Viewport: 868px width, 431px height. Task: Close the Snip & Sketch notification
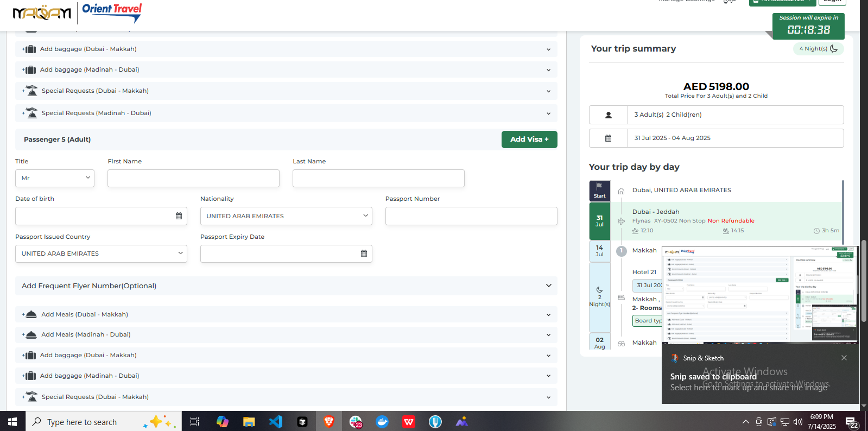844,358
